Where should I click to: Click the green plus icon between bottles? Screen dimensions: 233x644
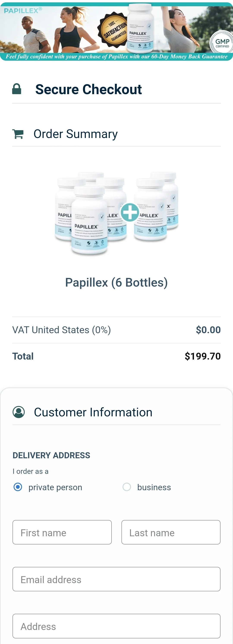click(x=130, y=212)
